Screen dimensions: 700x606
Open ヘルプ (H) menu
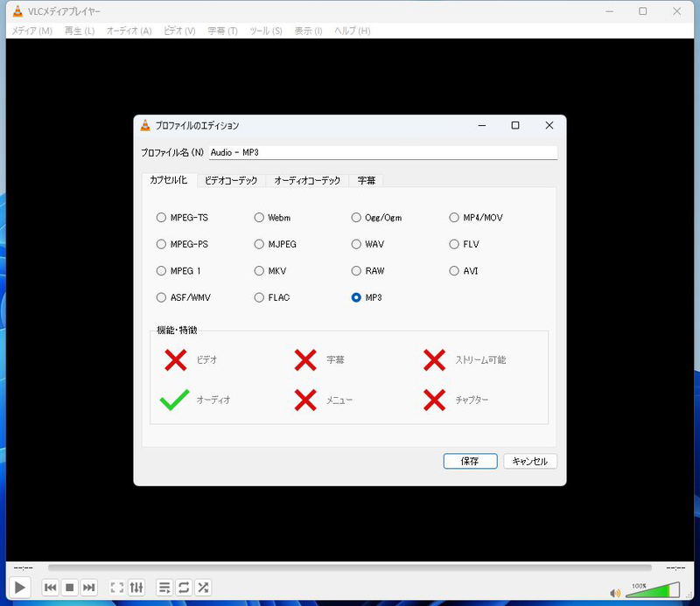pos(353,31)
